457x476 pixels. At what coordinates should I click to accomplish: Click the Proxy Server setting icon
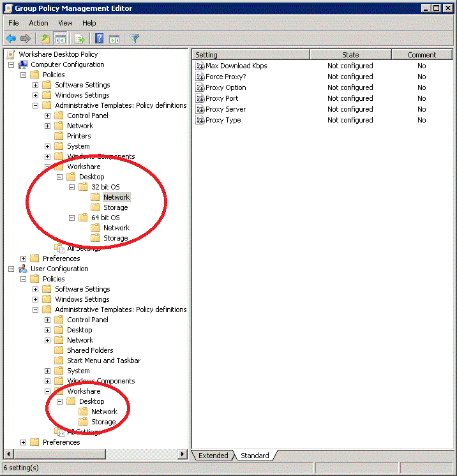click(x=200, y=109)
